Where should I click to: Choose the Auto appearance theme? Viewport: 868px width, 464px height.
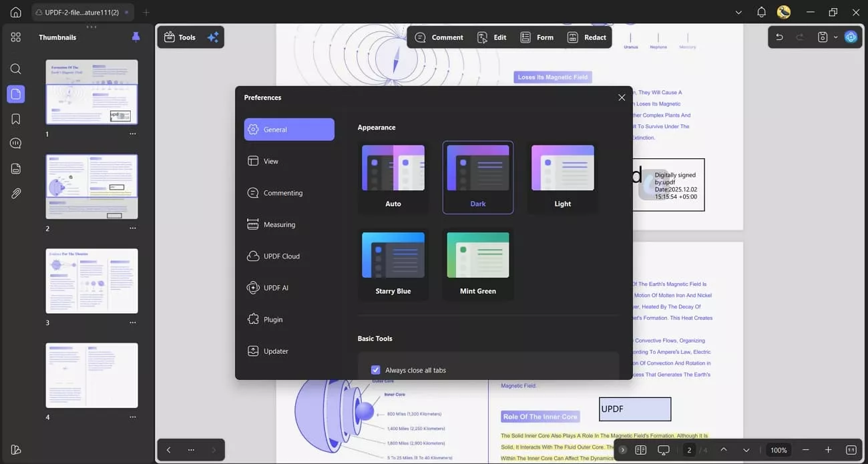(393, 177)
